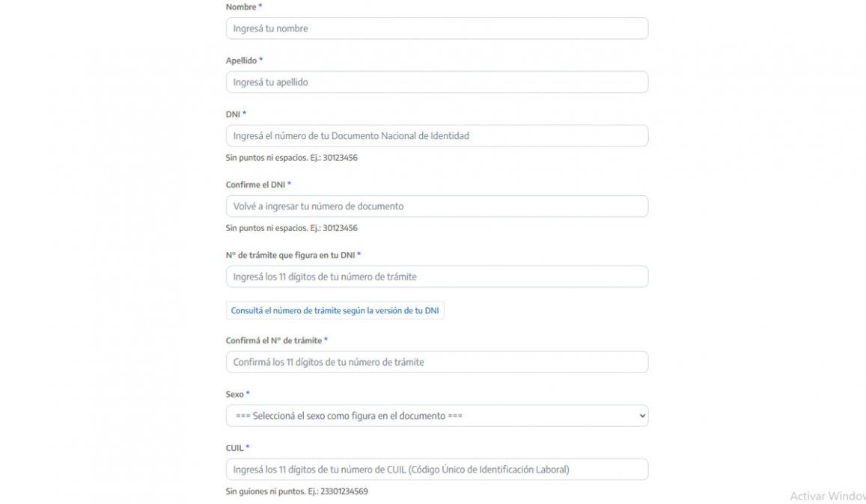The height and width of the screenshot is (504, 866).
Task: Click the Confirme el DNI label
Action: tap(255, 185)
